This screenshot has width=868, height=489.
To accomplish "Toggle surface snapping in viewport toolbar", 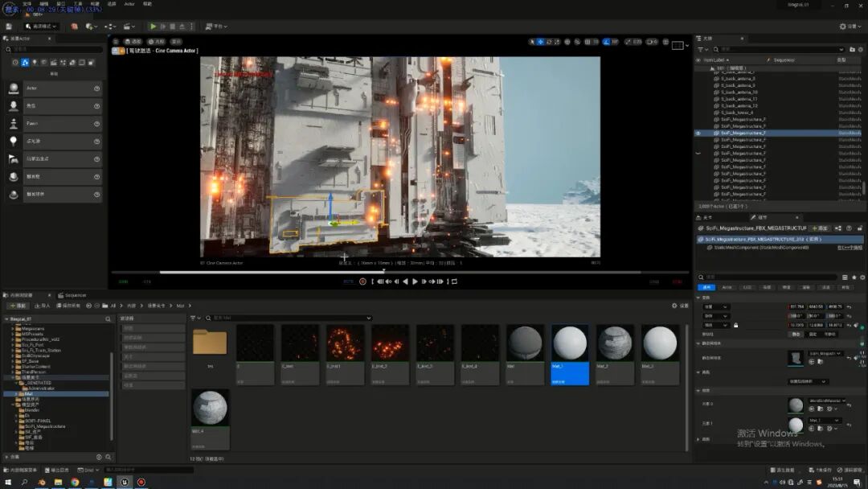I will [x=577, y=42].
